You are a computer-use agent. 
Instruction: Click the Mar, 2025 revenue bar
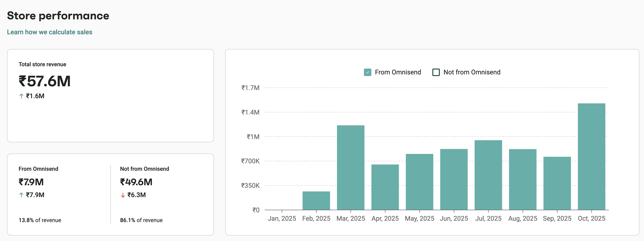pyautogui.click(x=350, y=167)
